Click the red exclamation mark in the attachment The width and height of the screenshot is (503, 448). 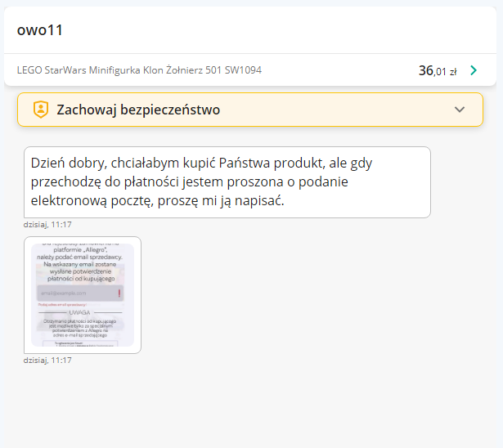(x=119, y=292)
